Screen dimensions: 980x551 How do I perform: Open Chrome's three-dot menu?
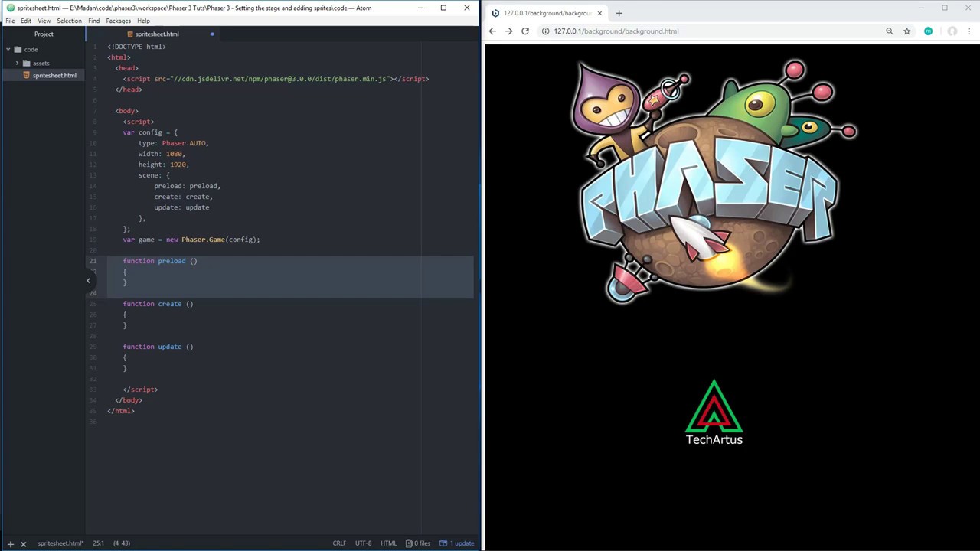point(969,31)
